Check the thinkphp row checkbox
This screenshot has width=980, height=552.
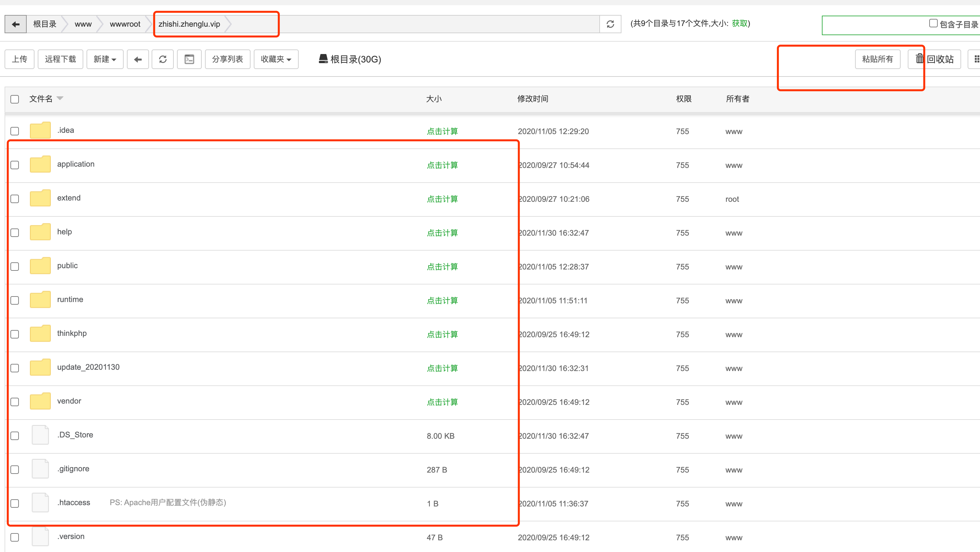(x=15, y=335)
